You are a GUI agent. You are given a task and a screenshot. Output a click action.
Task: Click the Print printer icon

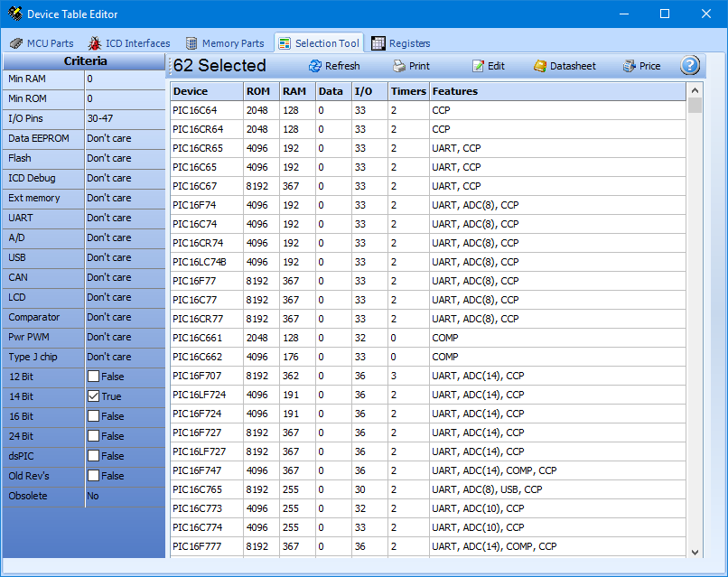[399, 67]
